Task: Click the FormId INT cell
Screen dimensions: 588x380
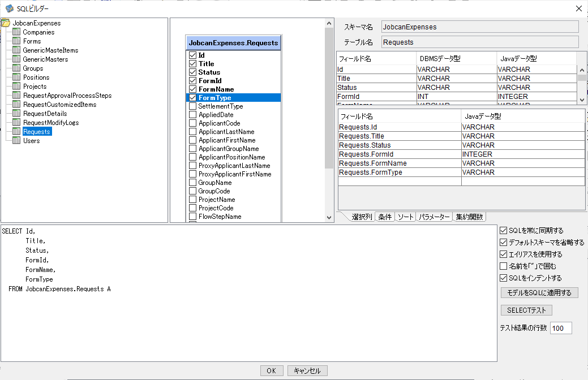Action: 456,96
